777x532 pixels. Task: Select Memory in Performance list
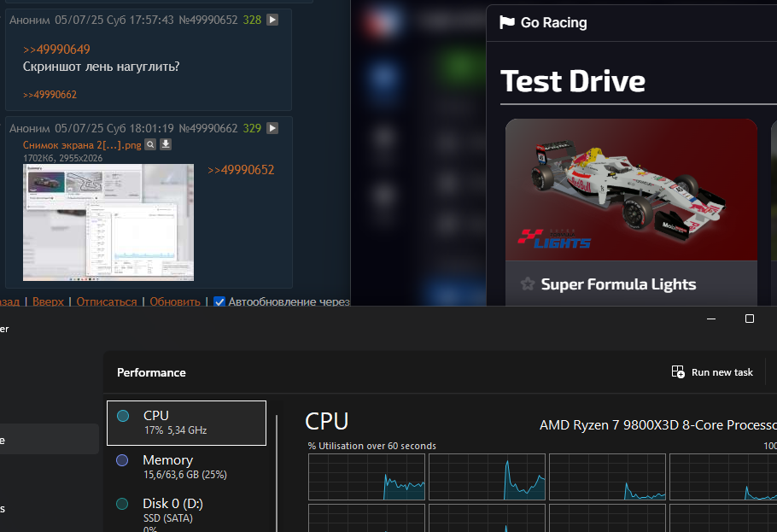(186, 467)
